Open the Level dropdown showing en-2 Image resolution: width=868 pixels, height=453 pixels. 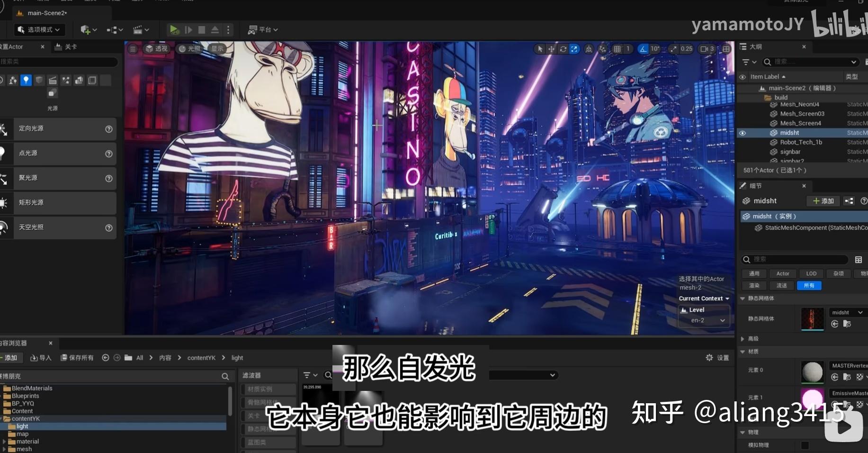pyautogui.click(x=704, y=320)
